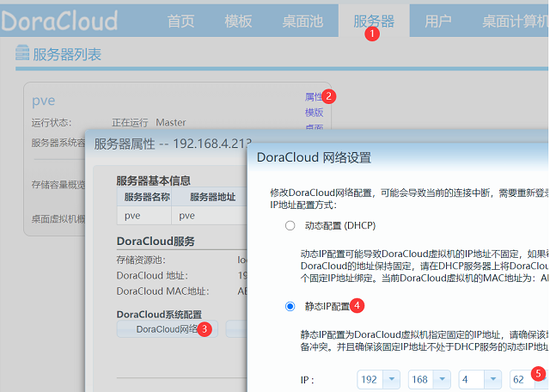550x392 pixels.
Task: Click the 服务器属性 -- 192.168.4.21 dialog title
Action: 173,144
